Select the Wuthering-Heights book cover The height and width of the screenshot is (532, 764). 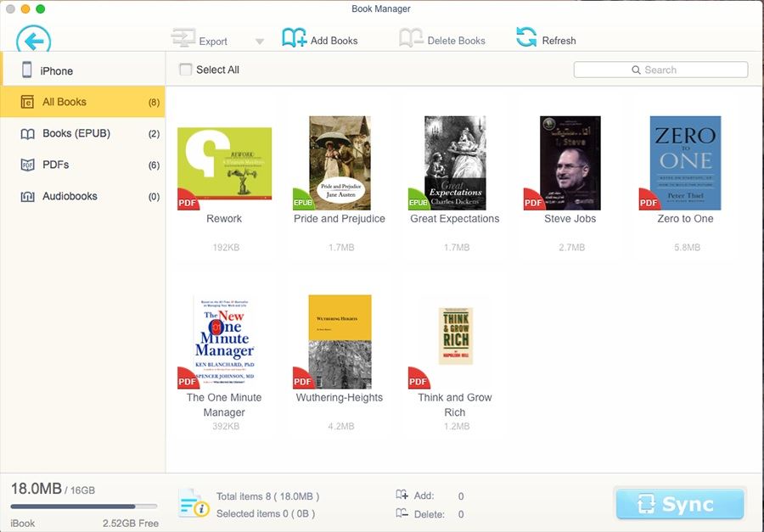[x=340, y=341]
